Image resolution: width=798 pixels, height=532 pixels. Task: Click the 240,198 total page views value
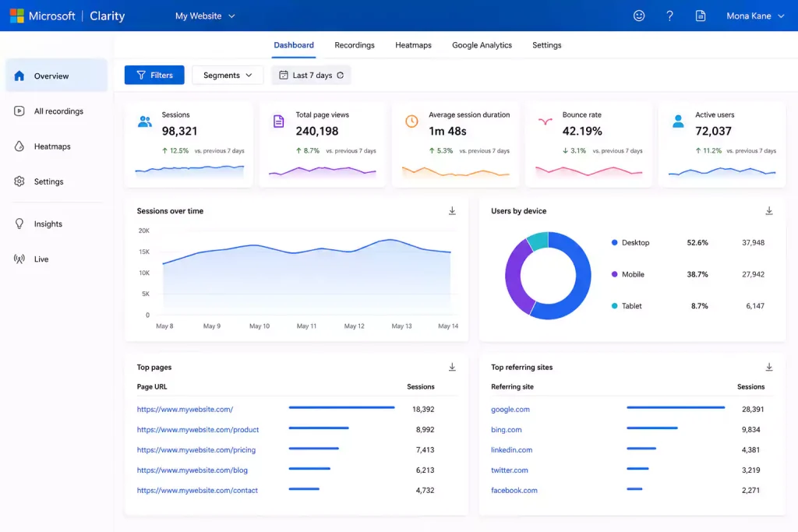(x=316, y=131)
